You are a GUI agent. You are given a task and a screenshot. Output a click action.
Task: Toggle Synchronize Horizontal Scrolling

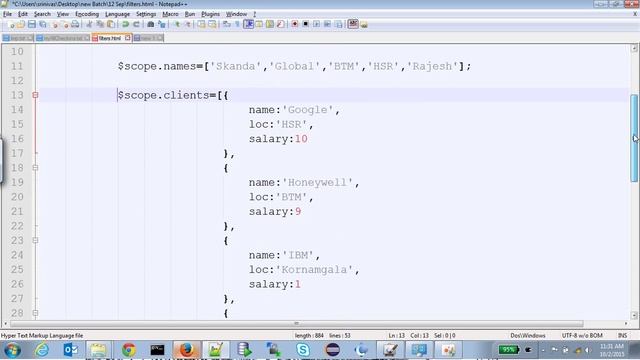pos(212,24)
